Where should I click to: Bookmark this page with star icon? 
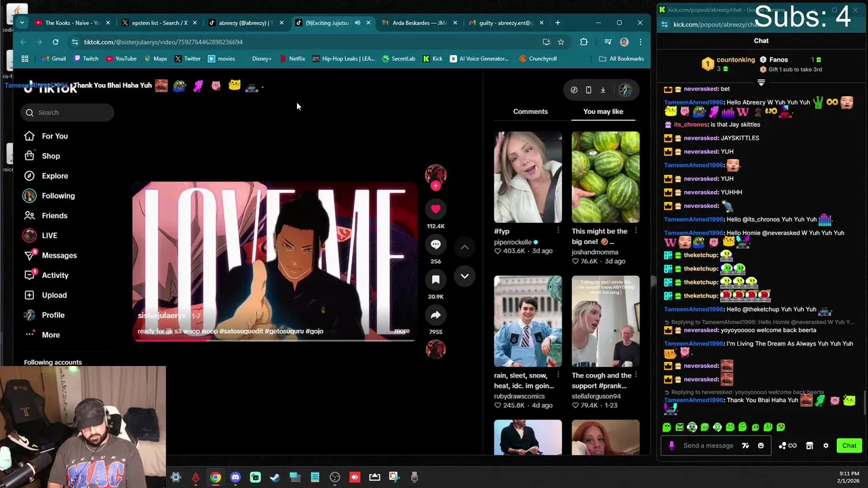561,42
